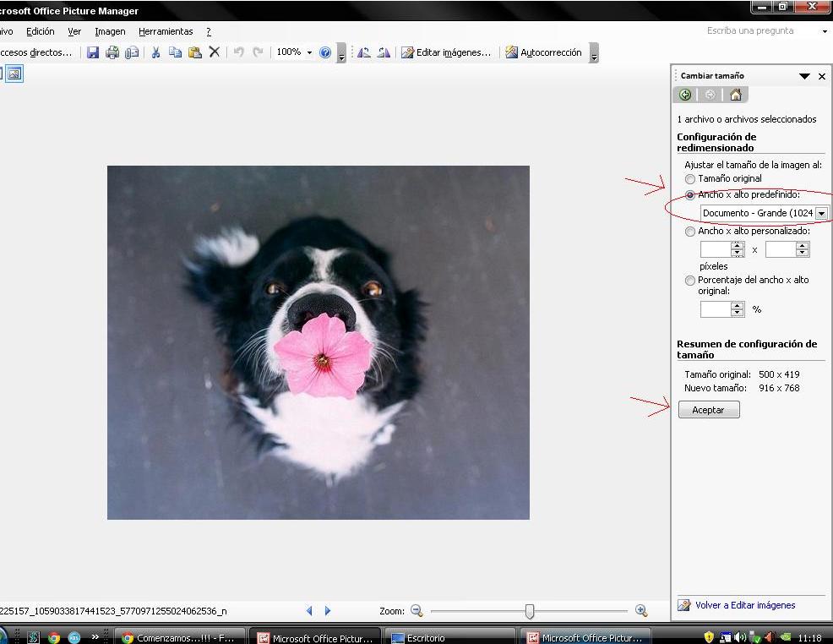The width and height of the screenshot is (833, 644).
Task: Click the task pane Home icon
Action: pyautogui.click(x=736, y=95)
